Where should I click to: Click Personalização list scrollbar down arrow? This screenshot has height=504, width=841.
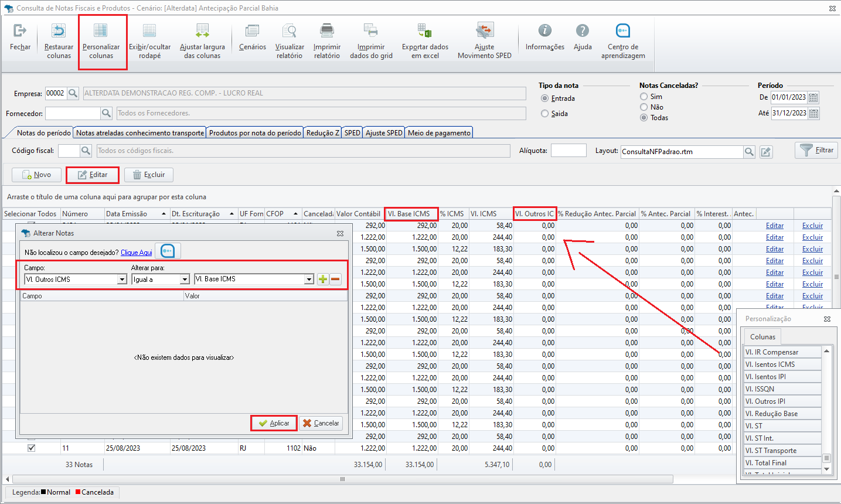click(827, 469)
